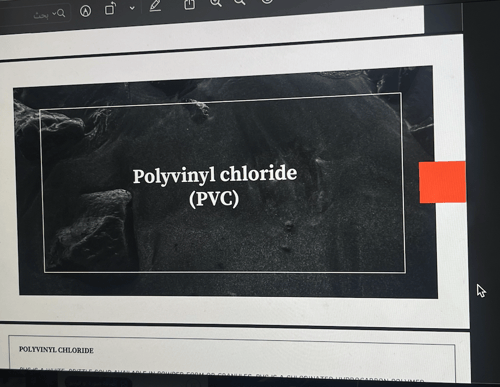Viewport: 500px width, 387px height.
Task: Open the search options magnifier dropdown
Action: 59,13
